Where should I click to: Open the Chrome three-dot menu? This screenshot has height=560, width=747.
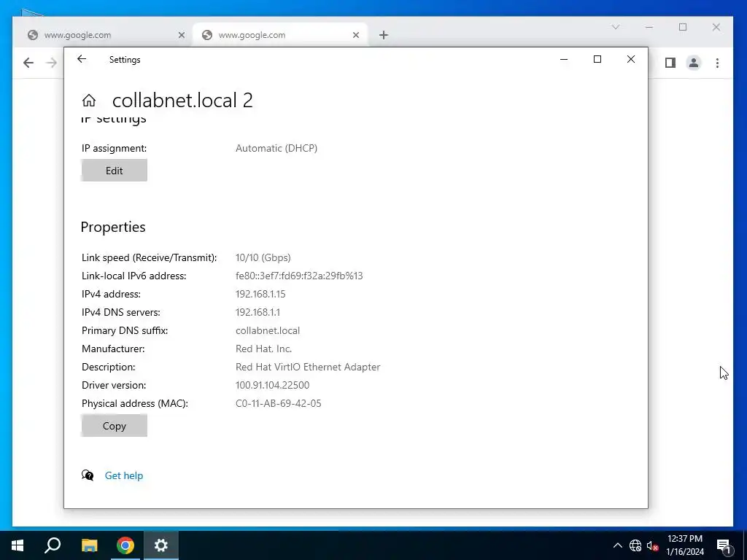(718, 63)
